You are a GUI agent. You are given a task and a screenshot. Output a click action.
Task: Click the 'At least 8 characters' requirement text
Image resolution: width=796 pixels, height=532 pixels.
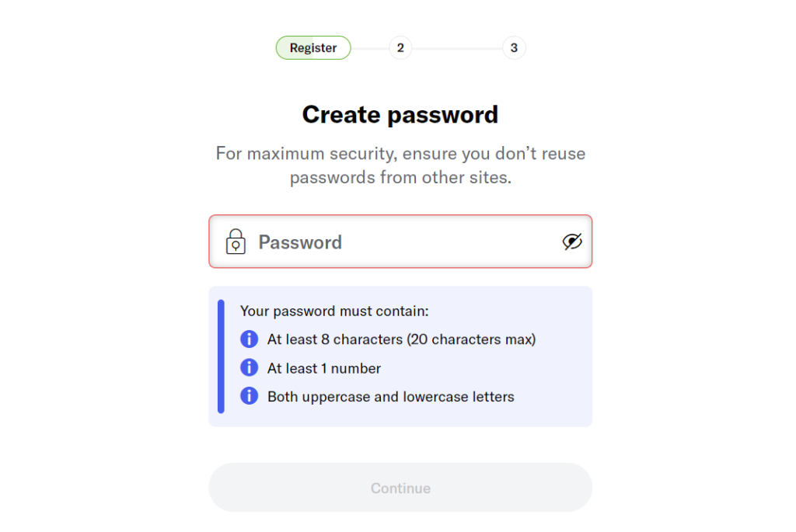pyautogui.click(x=401, y=339)
